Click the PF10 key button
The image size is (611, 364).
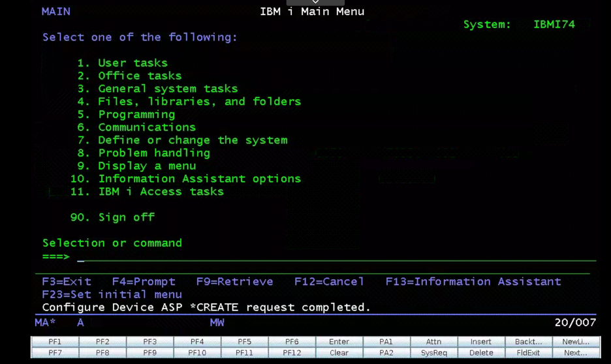[x=197, y=353]
